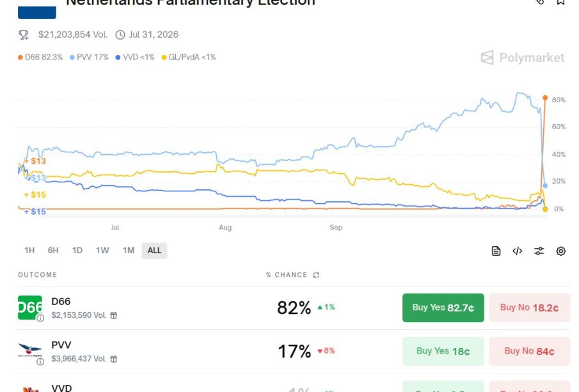Click the orange D66 legend dot
Image resolution: width=579 pixels, height=392 pixels.
(20, 58)
